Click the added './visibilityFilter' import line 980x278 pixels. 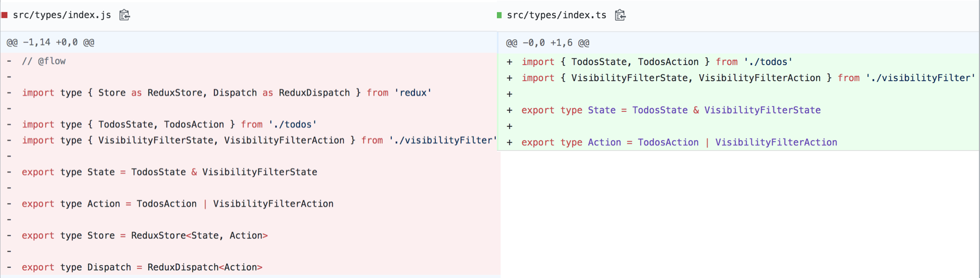748,78
